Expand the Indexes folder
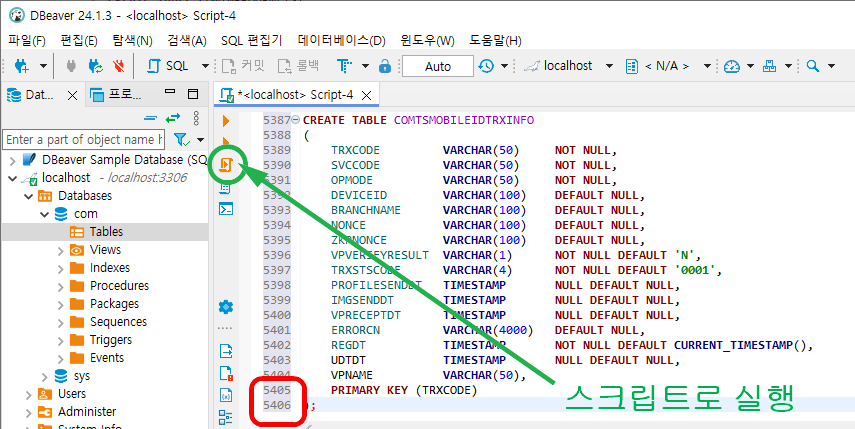 coord(61,268)
